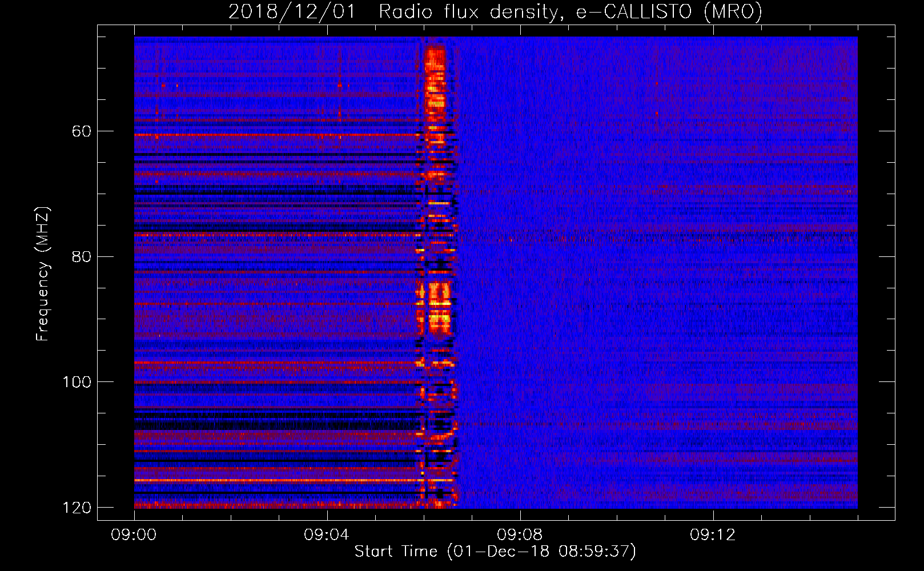924x571 pixels.
Task: Click the 100 frequency tick label
Action: (x=76, y=382)
